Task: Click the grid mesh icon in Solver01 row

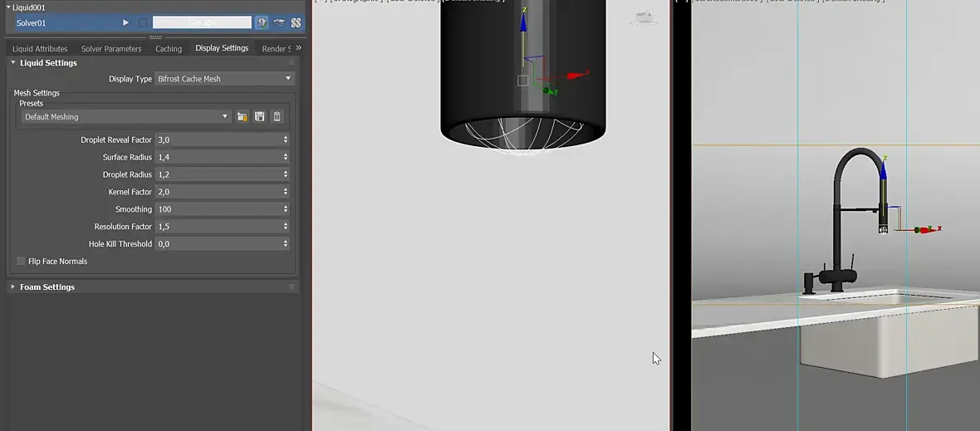Action: [x=296, y=22]
